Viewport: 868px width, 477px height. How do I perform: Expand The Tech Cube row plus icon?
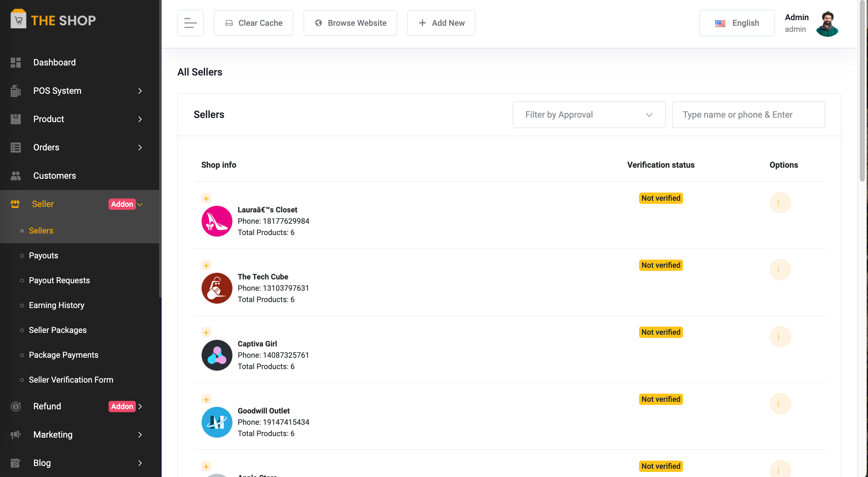coord(206,265)
